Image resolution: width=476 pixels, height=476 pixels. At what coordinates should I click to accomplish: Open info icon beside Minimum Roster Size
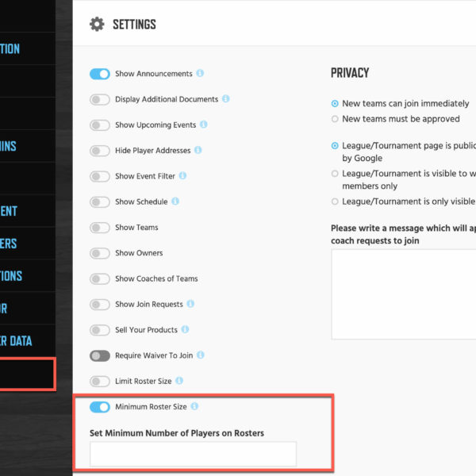tap(194, 406)
